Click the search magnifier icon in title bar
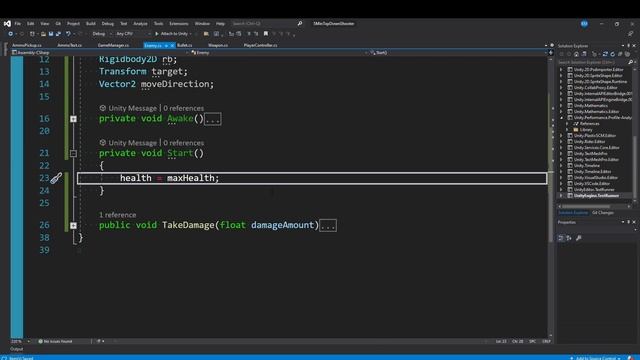 (x=300, y=24)
